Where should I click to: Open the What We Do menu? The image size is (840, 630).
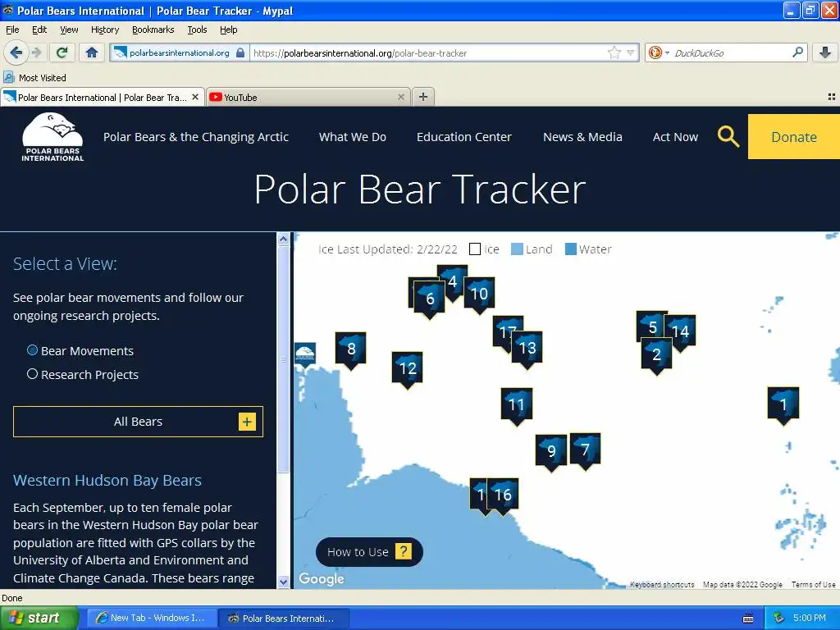(x=353, y=137)
